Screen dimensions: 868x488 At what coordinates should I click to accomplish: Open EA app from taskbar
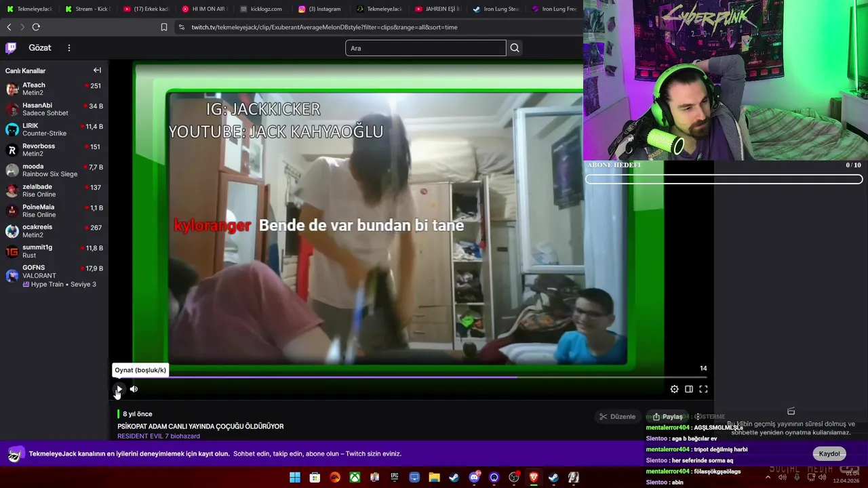coord(335,478)
